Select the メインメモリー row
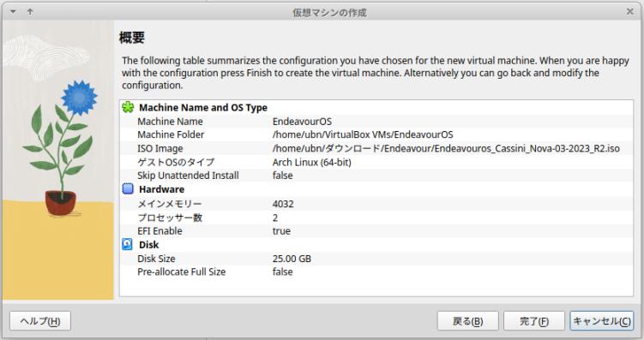Screen dimensions: 644x340 [376, 204]
